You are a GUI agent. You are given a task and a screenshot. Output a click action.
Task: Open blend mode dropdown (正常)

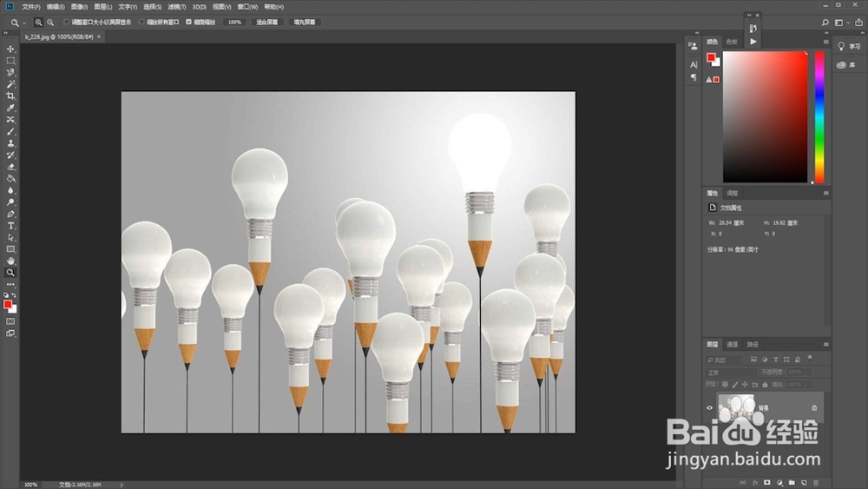coord(731,372)
